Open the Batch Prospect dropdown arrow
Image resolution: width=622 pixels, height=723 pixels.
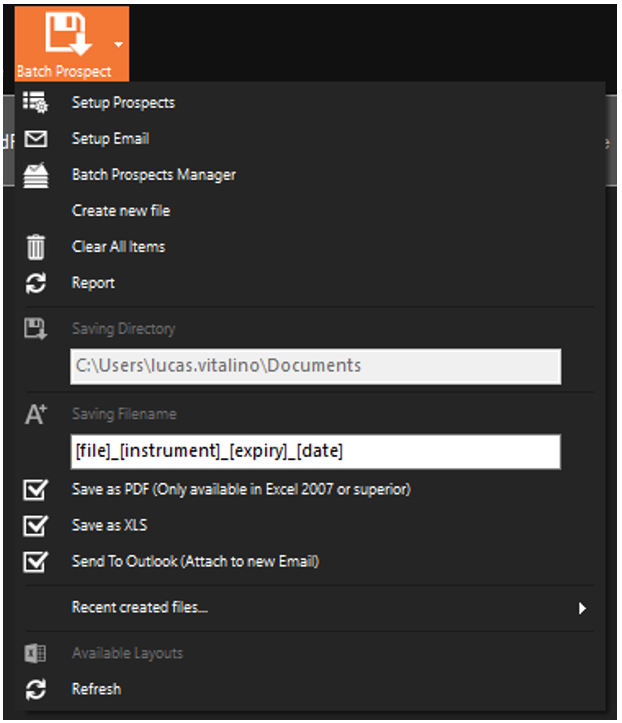[119, 44]
